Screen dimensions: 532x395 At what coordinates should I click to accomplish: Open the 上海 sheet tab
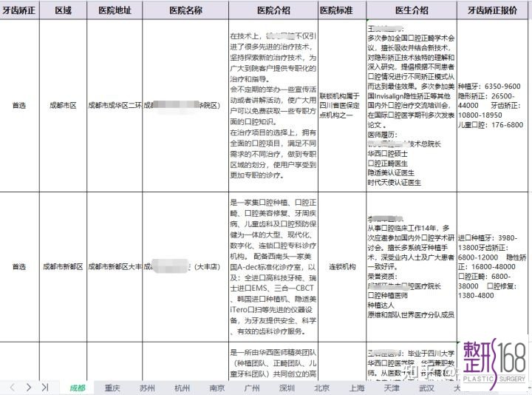357,388
